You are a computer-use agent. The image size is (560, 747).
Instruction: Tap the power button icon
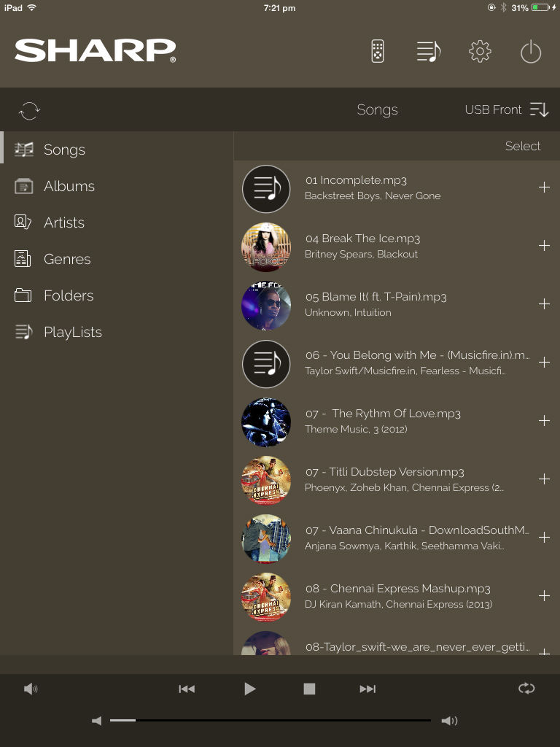531,52
